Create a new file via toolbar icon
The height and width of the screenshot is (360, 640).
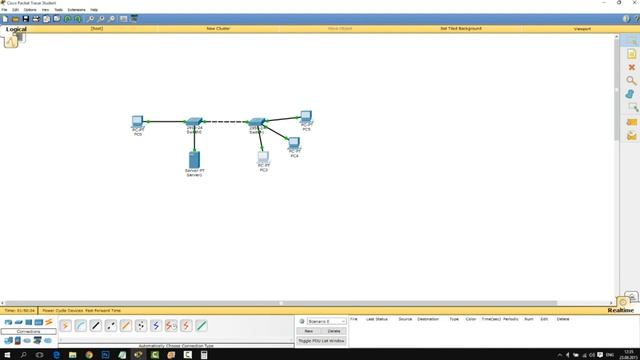[5, 19]
